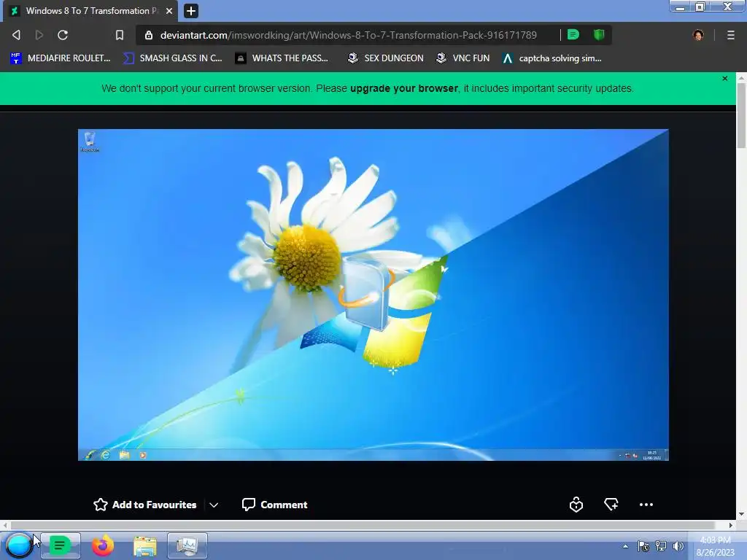
Task: Open the three-dots more options menu
Action: click(x=646, y=505)
